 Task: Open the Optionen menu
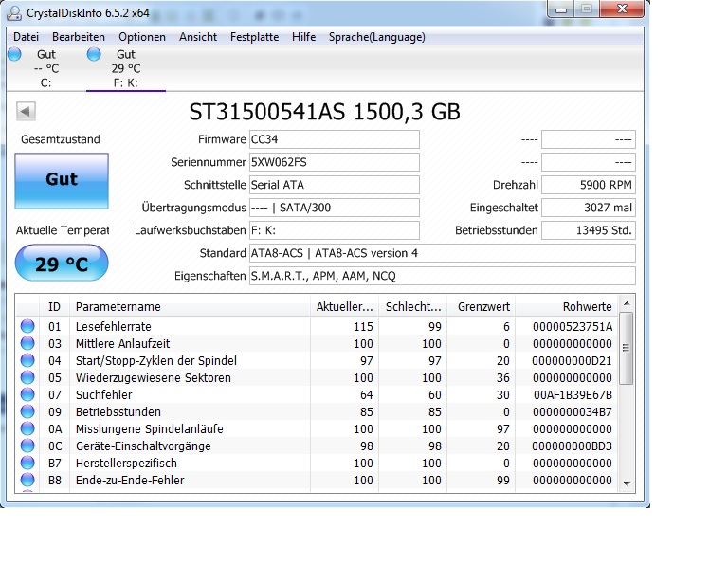(142, 37)
